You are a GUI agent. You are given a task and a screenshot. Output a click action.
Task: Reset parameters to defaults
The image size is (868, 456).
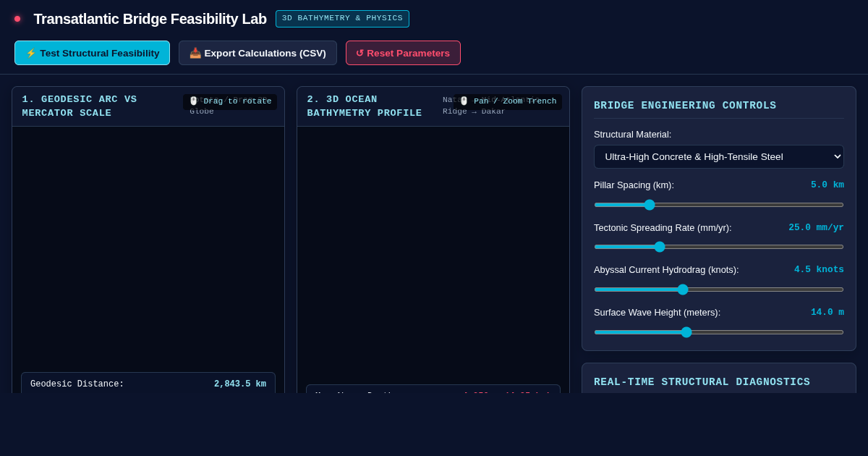403,53
